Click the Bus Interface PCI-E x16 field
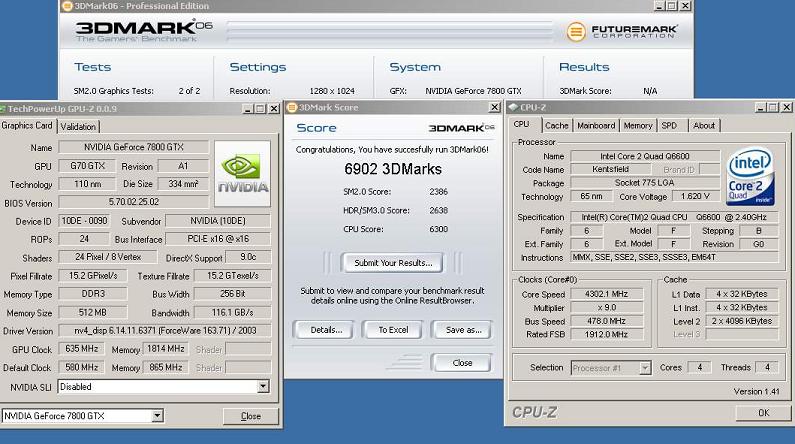Viewport: 795px width, 444px height. pos(218,239)
